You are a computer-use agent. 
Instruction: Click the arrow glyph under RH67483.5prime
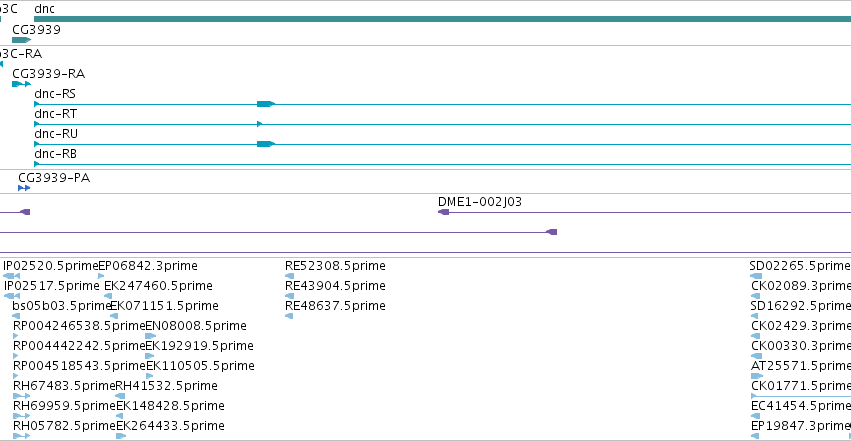(22, 396)
